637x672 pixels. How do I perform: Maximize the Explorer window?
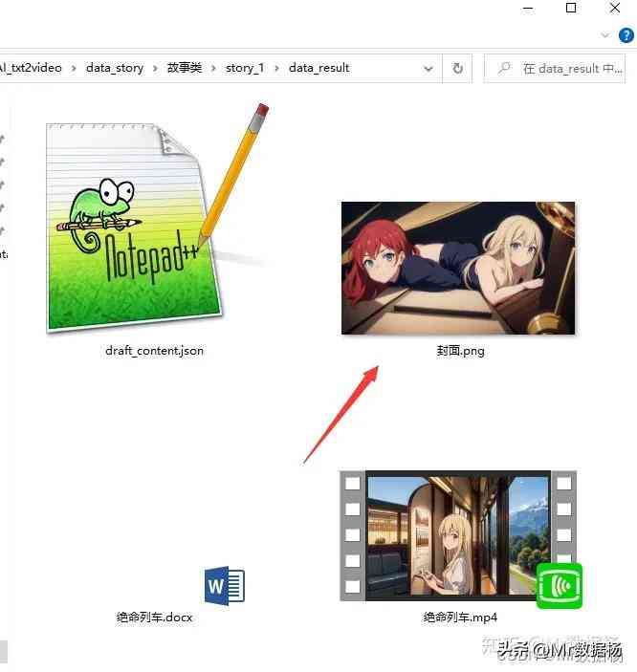pyautogui.click(x=571, y=8)
